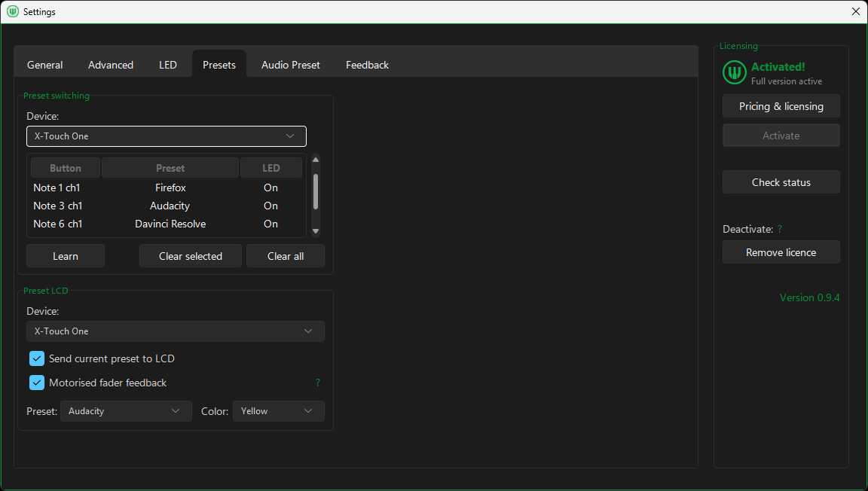Click the Motorised fader feedback help icon

click(318, 383)
